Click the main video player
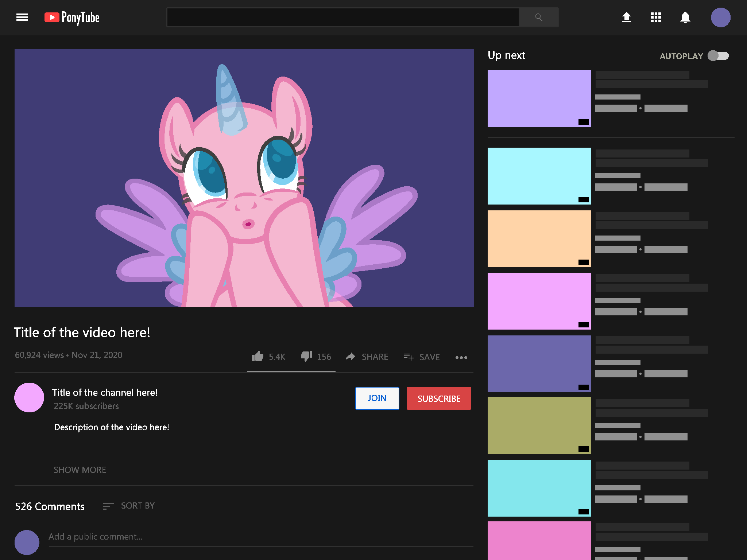 pos(244,178)
